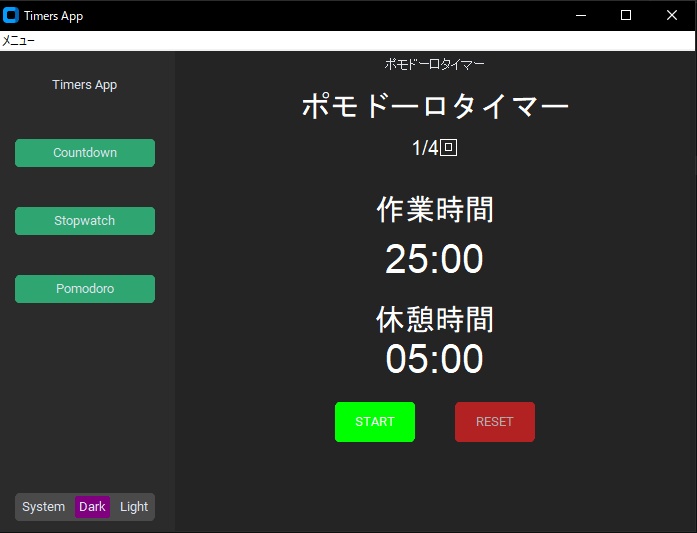Minimize the Timers App window
Viewport: 697px width, 533px height.
tap(581, 16)
